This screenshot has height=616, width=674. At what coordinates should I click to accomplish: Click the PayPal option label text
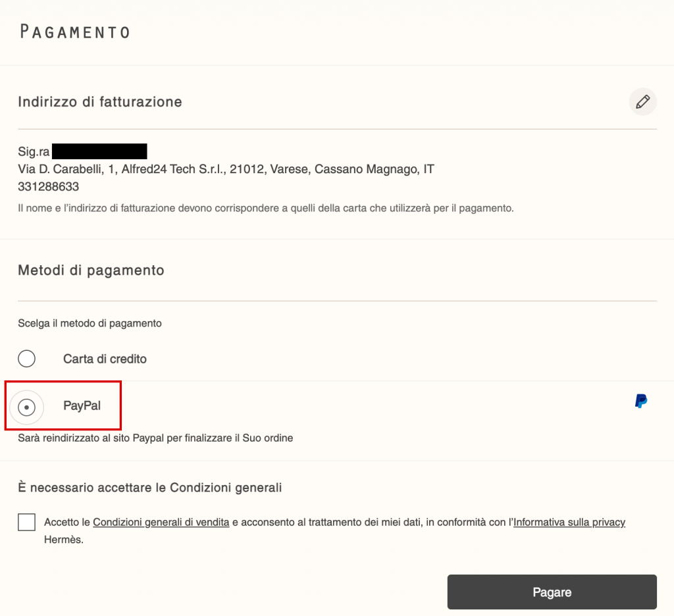coord(82,406)
